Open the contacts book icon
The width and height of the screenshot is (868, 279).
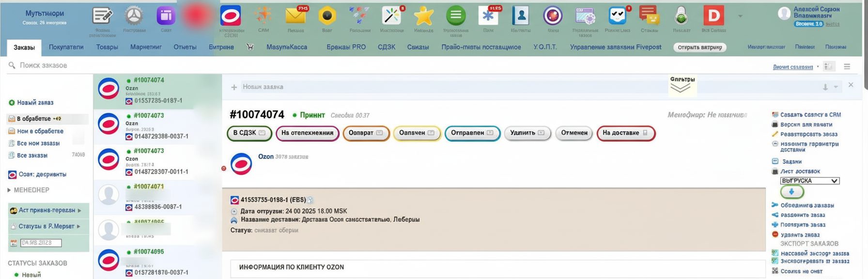tap(521, 16)
